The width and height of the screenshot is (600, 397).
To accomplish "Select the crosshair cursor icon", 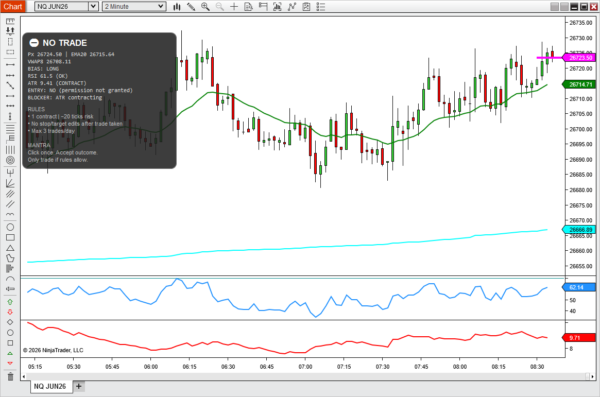I will (234, 7).
